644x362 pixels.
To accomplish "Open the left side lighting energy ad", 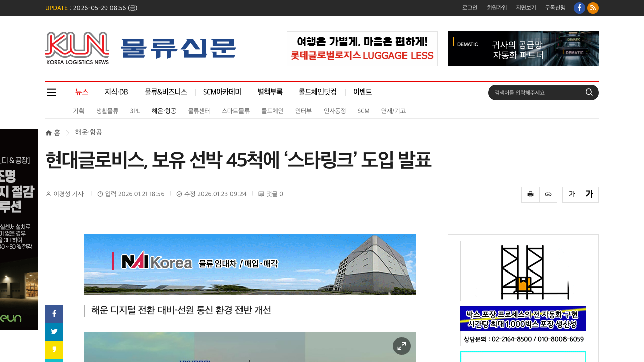I will pyautogui.click(x=19, y=230).
